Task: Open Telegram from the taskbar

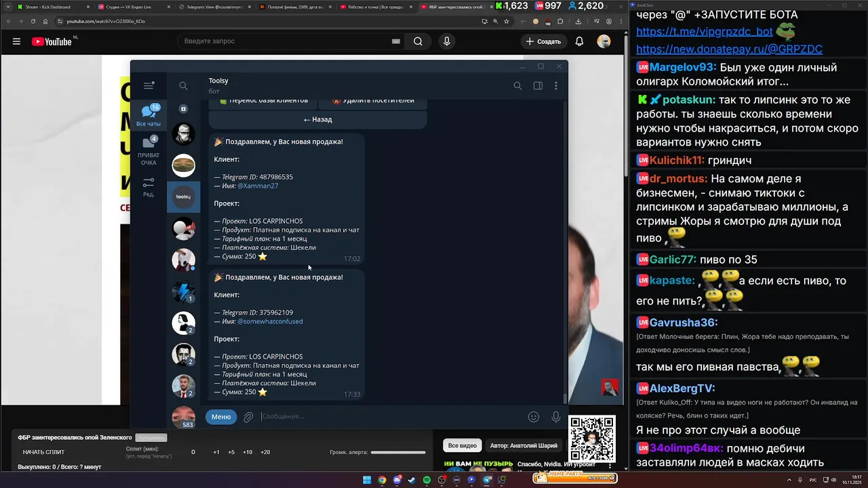Action: [x=487, y=480]
